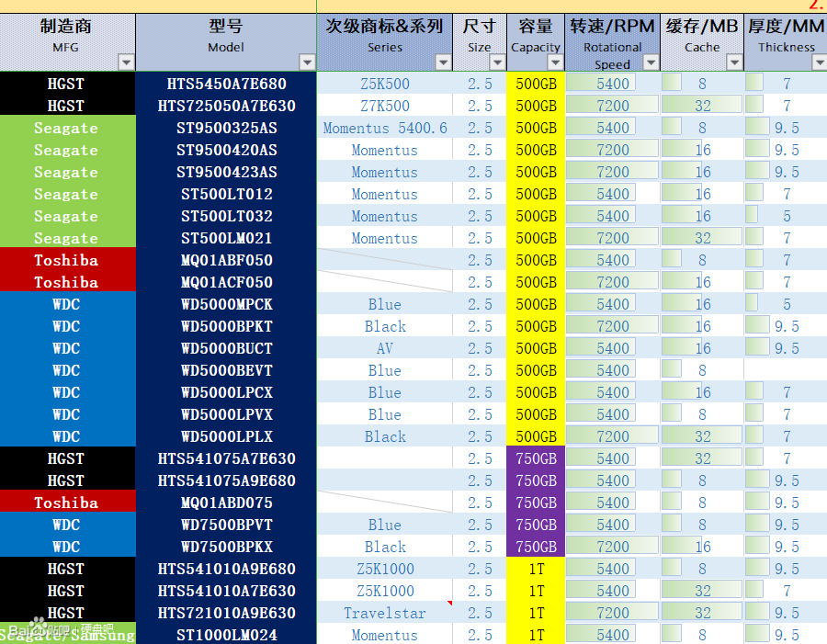Click the ST9500420AS model cell
827x644 pixels.
pos(226,150)
